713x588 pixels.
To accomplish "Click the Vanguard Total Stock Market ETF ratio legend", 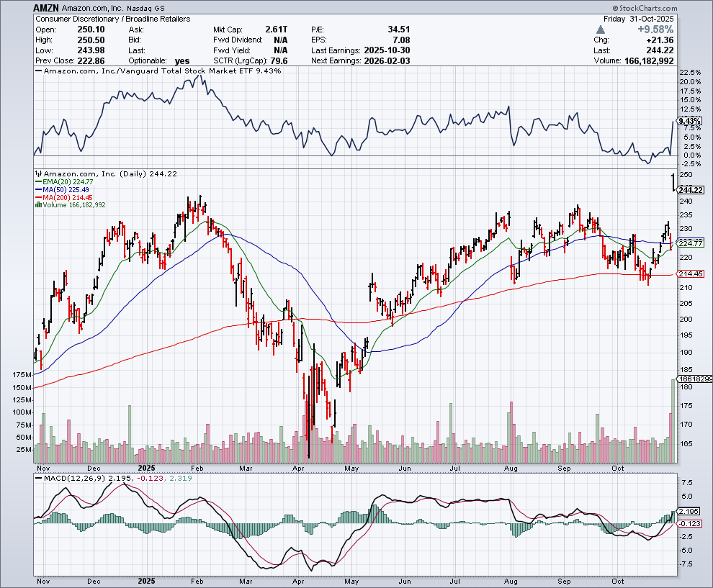I will tap(158, 71).
